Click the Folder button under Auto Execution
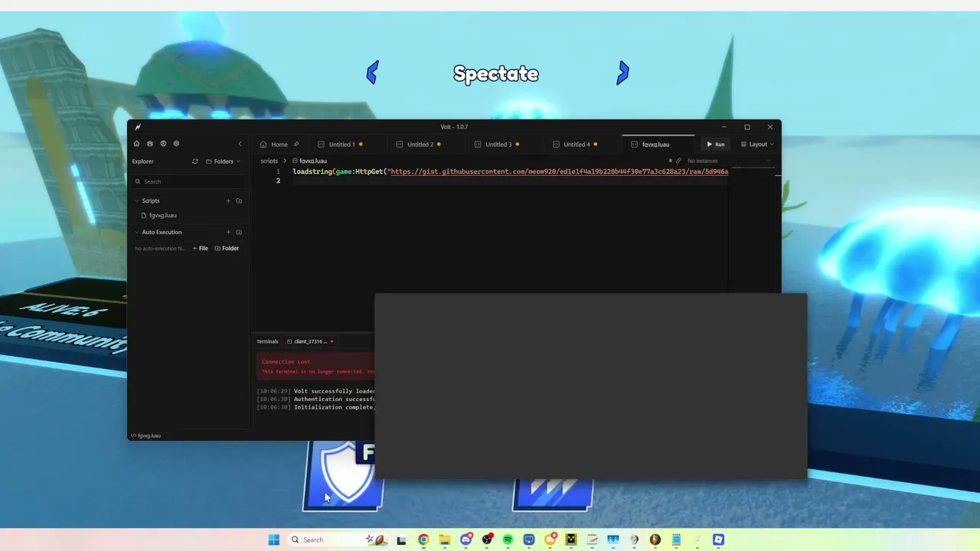Screen dimensions: 980x551 click(227, 248)
